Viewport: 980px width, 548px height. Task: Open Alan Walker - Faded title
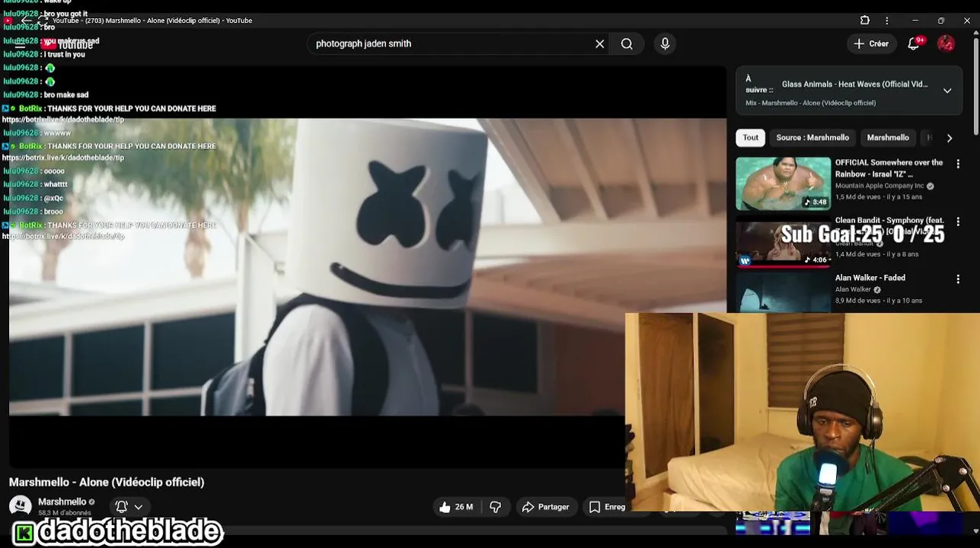pos(870,278)
